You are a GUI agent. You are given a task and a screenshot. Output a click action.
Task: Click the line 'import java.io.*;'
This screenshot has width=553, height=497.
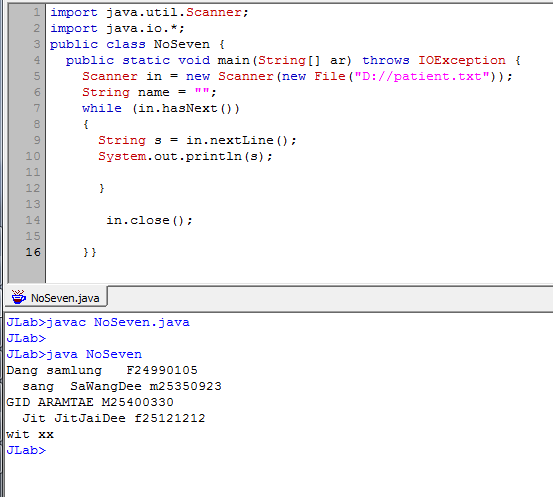click(117, 28)
